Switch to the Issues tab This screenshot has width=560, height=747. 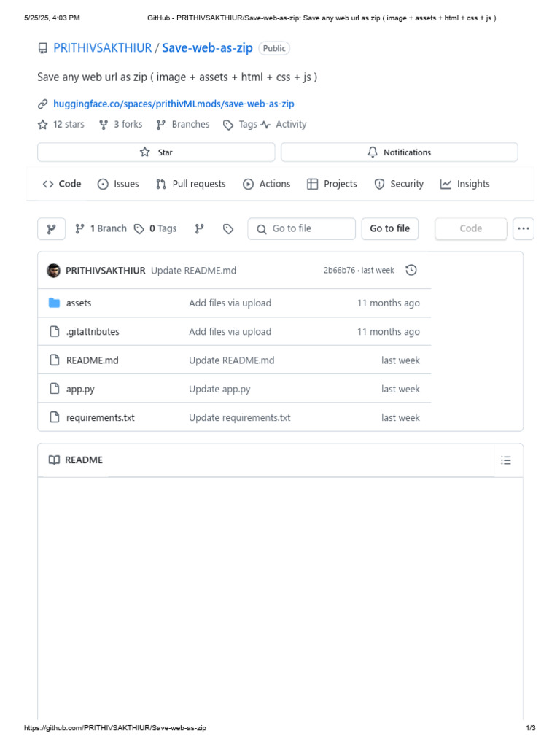coord(118,184)
